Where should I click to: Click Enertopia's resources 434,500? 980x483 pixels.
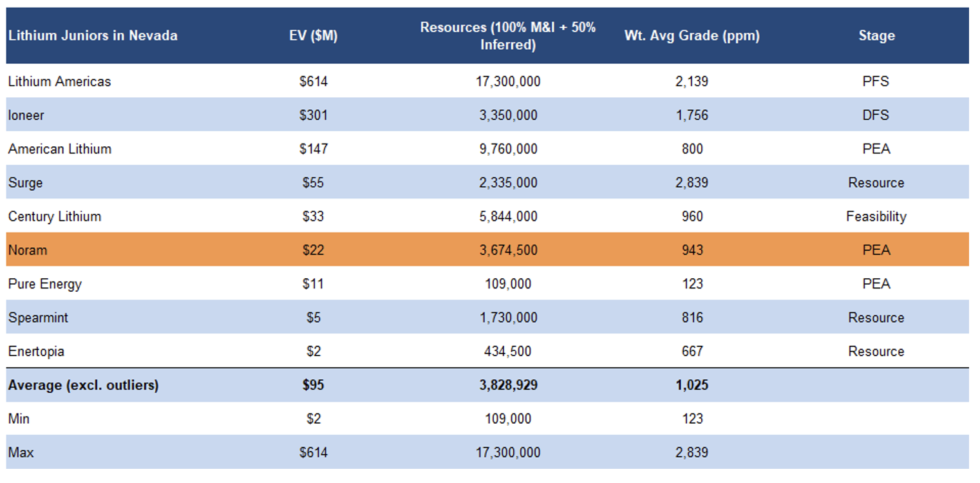point(508,352)
